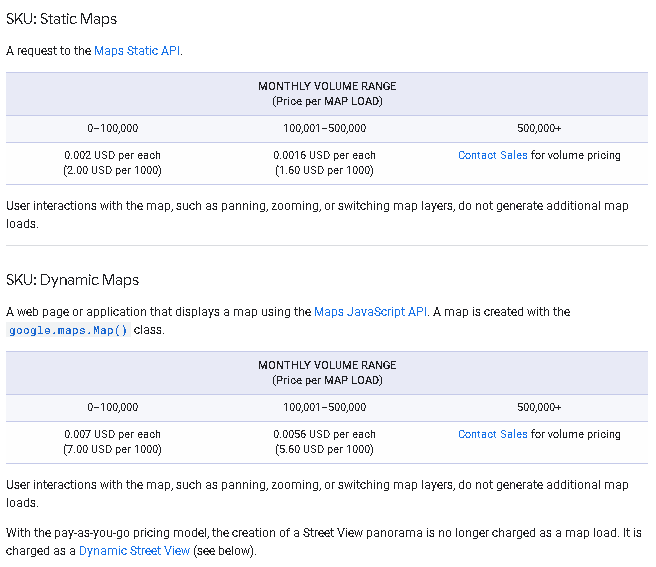Click Contact Sales in Static Maps table

[x=492, y=155]
